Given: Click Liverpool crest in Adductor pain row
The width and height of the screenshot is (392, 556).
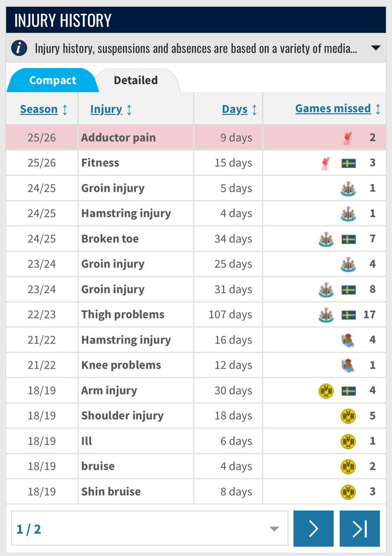Looking at the screenshot, I should (348, 138).
